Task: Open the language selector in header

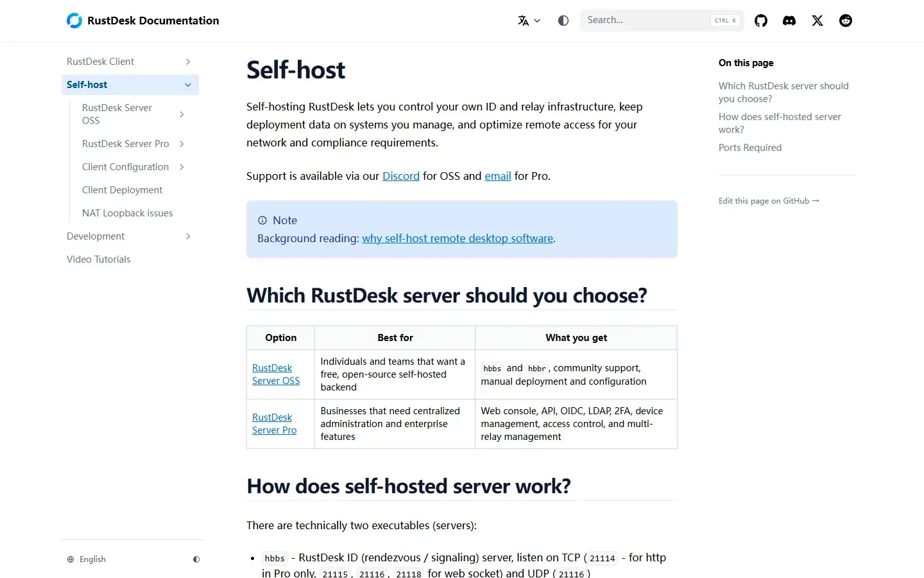Action: [529, 21]
